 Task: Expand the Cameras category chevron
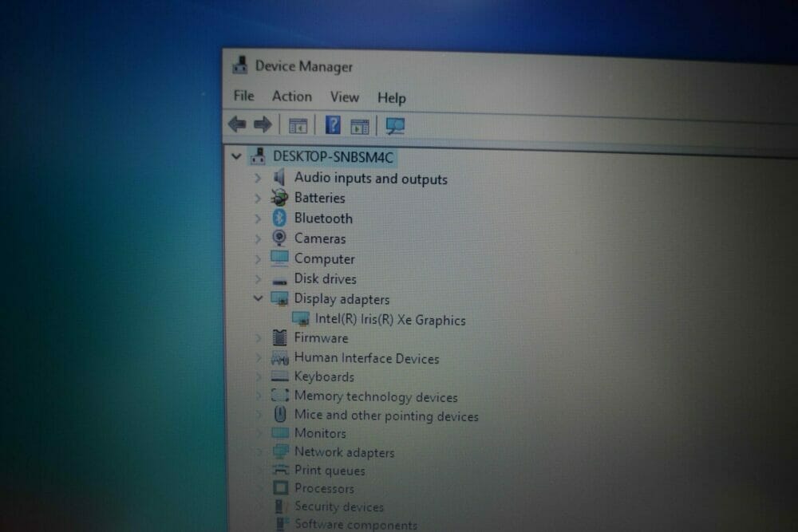point(258,238)
